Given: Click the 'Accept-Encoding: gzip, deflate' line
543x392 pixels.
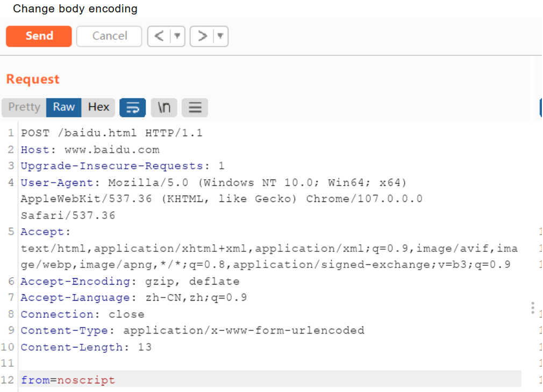Looking at the screenshot, I should coord(130,281).
